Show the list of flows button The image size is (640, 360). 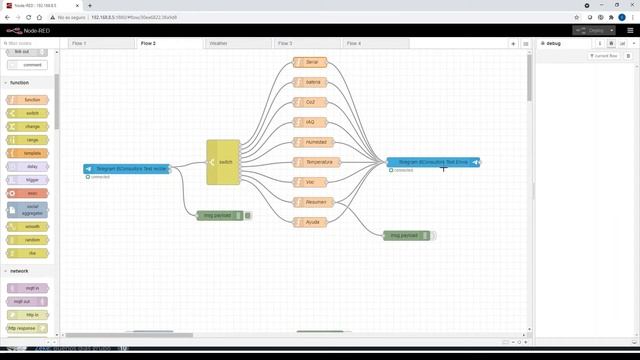(x=526, y=44)
